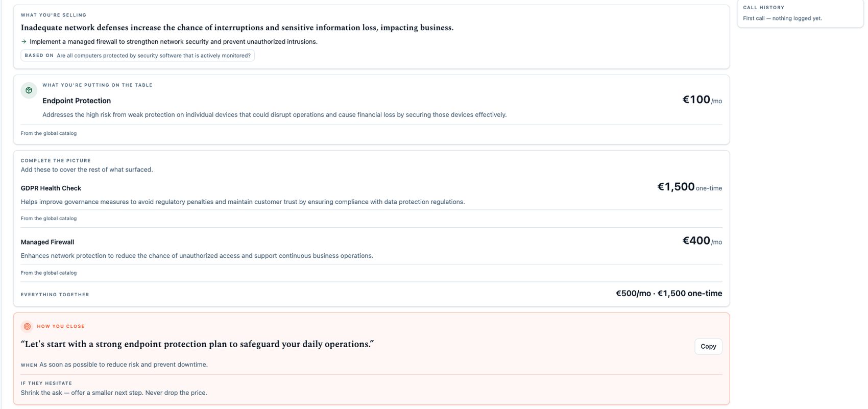The image size is (868, 409).
Task: Select the Endpoint Protection title
Action: click(x=77, y=101)
